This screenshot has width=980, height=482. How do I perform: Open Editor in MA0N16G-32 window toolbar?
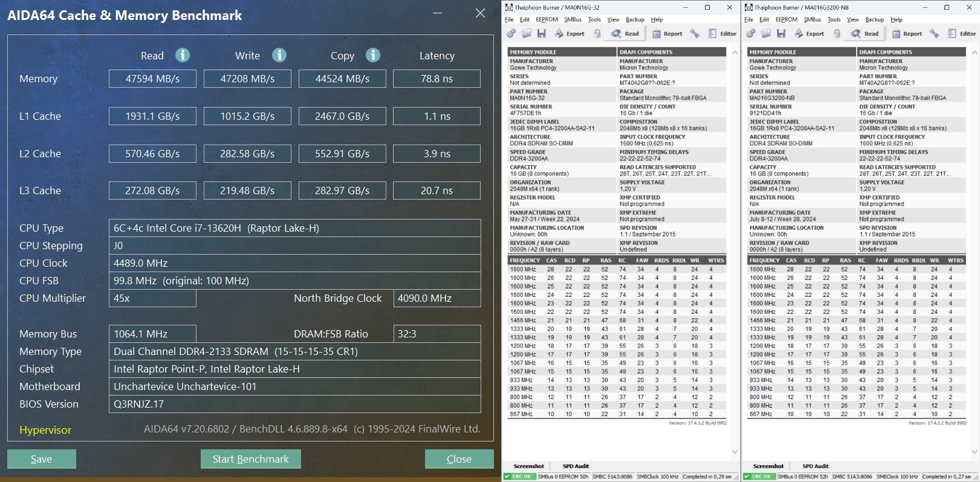[x=722, y=34]
